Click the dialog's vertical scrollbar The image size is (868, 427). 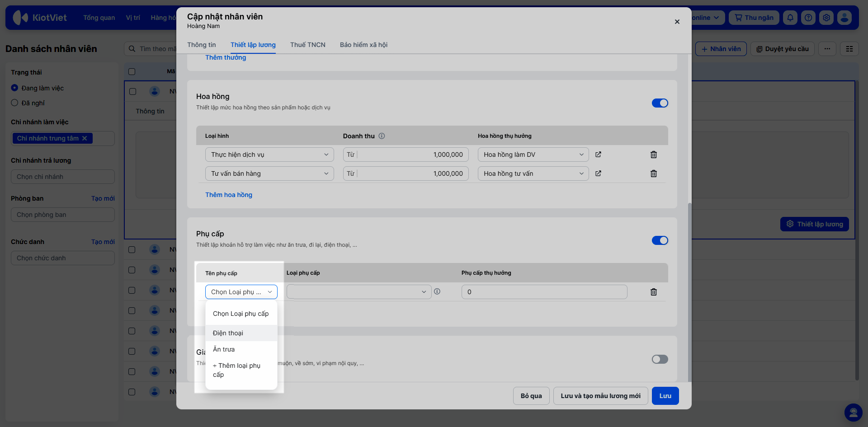pos(689,292)
